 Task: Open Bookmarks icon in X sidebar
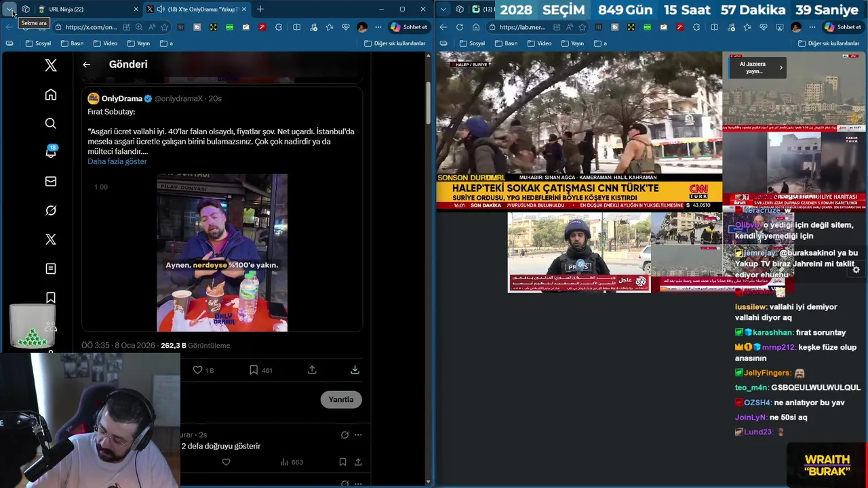(51, 298)
